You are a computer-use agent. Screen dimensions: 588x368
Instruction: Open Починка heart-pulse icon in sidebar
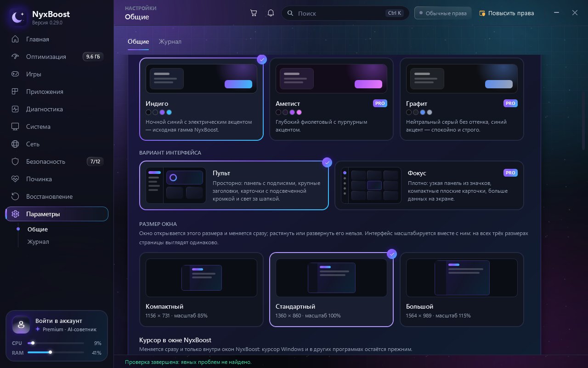click(16, 179)
